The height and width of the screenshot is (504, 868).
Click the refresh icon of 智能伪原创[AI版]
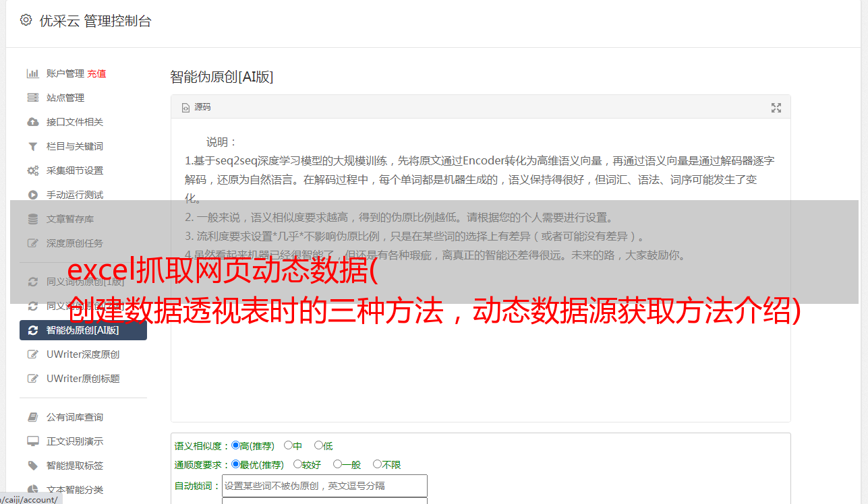coord(32,330)
